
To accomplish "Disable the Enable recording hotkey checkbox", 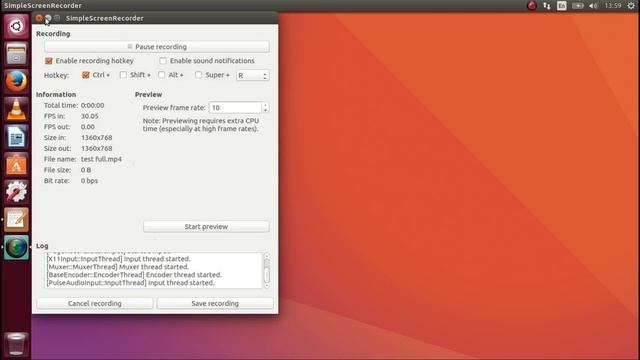I will coord(49,61).
